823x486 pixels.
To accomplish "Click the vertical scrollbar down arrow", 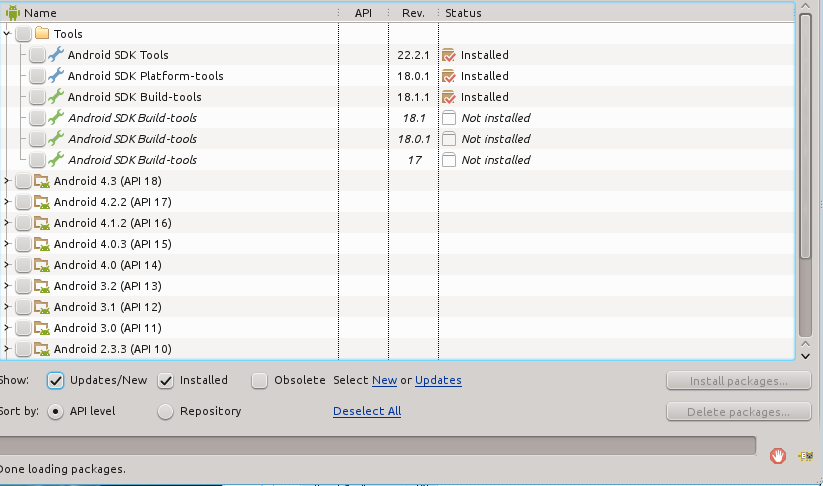I will click(805, 353).
